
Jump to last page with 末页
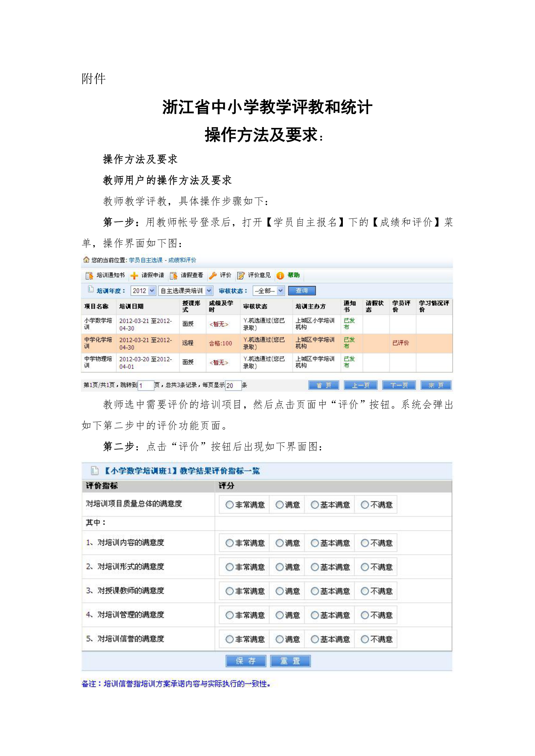pyautogui.click(x=435, y=385)
